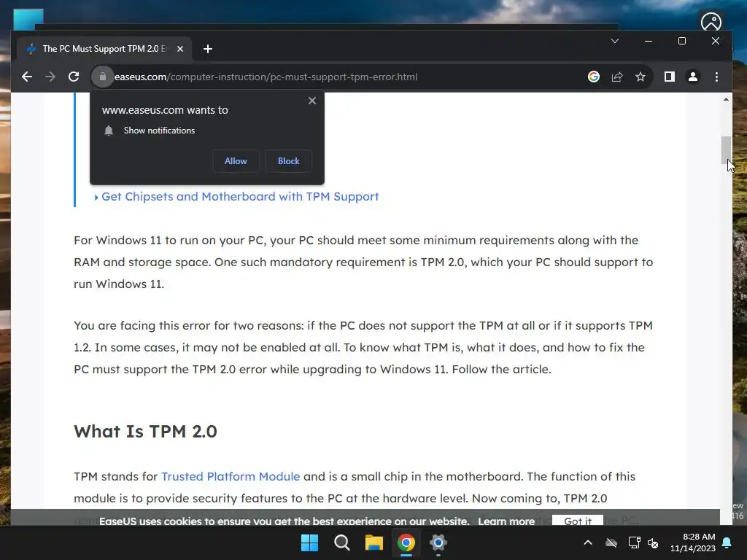Open Settings from the taskbar
The image size is (747, 560).
pyautogui.click(x=438, y=542)
